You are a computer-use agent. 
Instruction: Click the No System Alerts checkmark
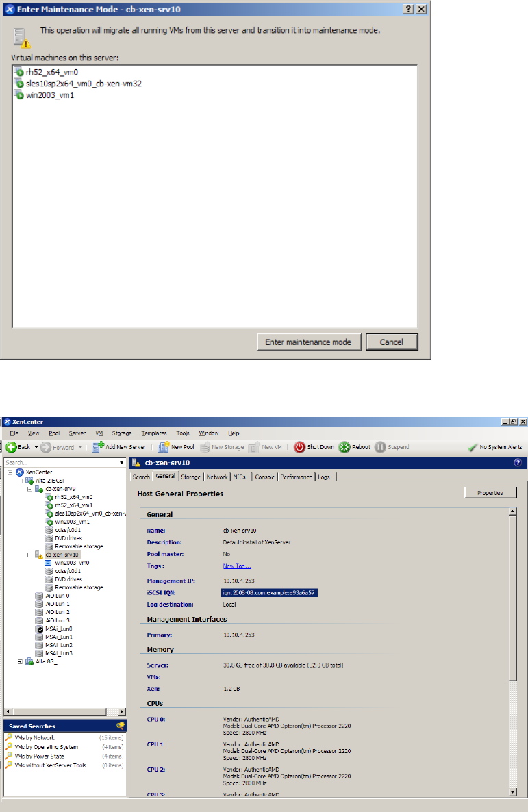tap(472, 448)
